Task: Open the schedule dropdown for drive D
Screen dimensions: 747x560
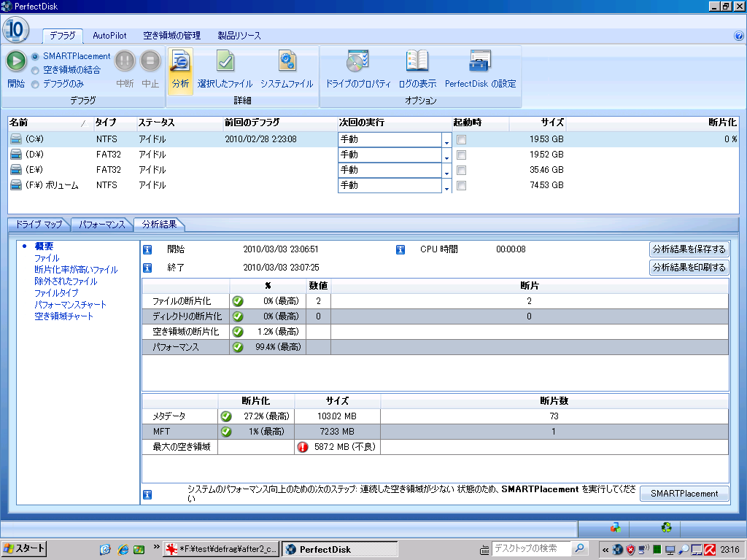Action: (x=446, y=155)
